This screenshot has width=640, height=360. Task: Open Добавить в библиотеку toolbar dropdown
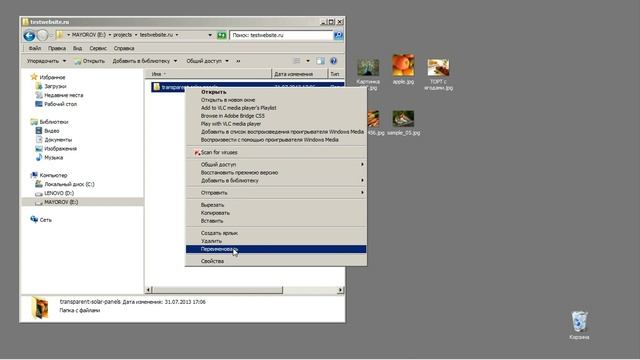(144, 61)
